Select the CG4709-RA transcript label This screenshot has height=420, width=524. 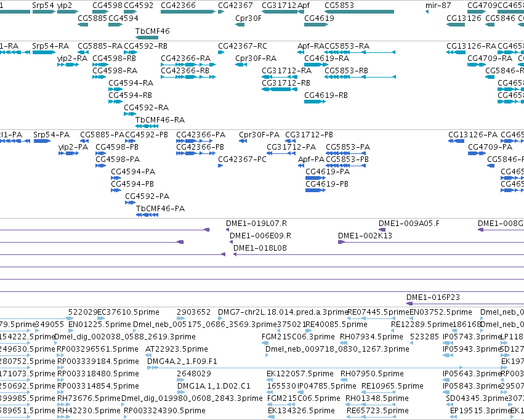(490, 59)
